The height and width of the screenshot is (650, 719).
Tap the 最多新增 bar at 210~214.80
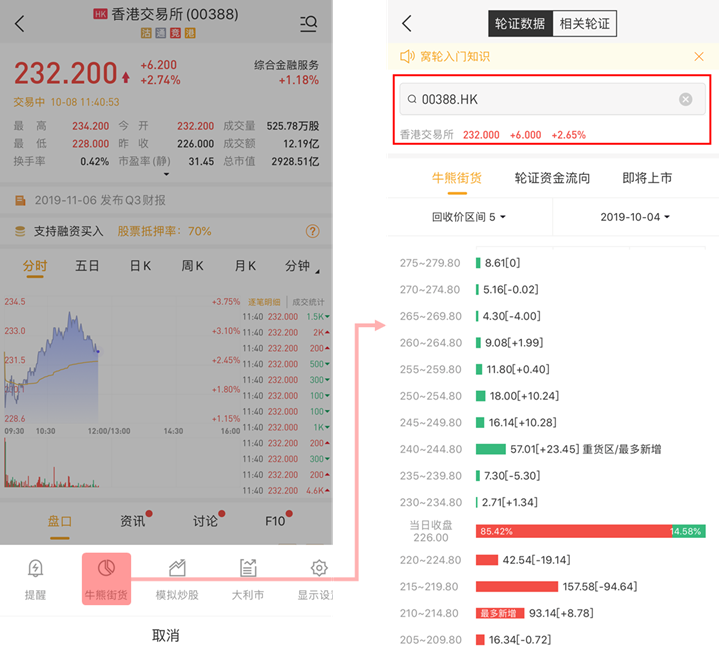pos(500,613)
